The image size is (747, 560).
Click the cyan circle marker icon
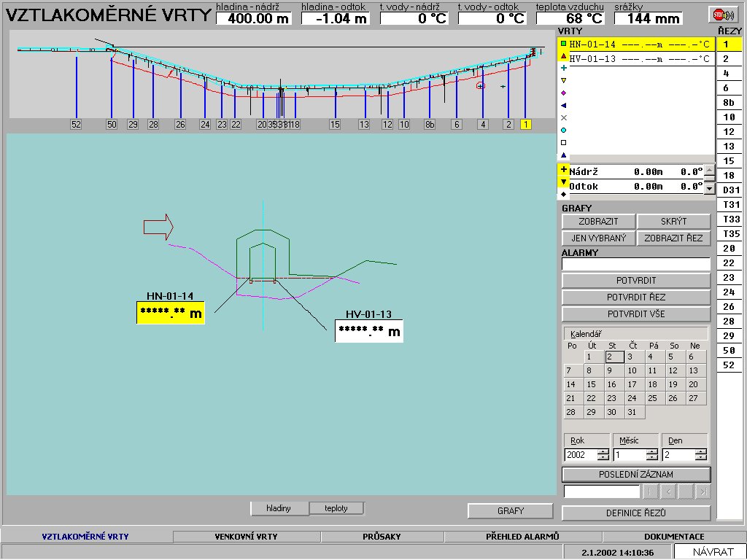pyautogui.click(x=563, y=130)
